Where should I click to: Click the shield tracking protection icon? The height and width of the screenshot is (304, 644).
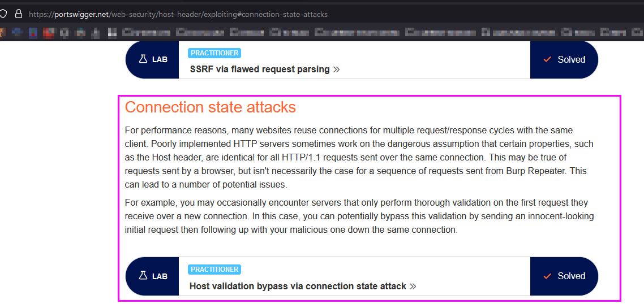(3, 14)
